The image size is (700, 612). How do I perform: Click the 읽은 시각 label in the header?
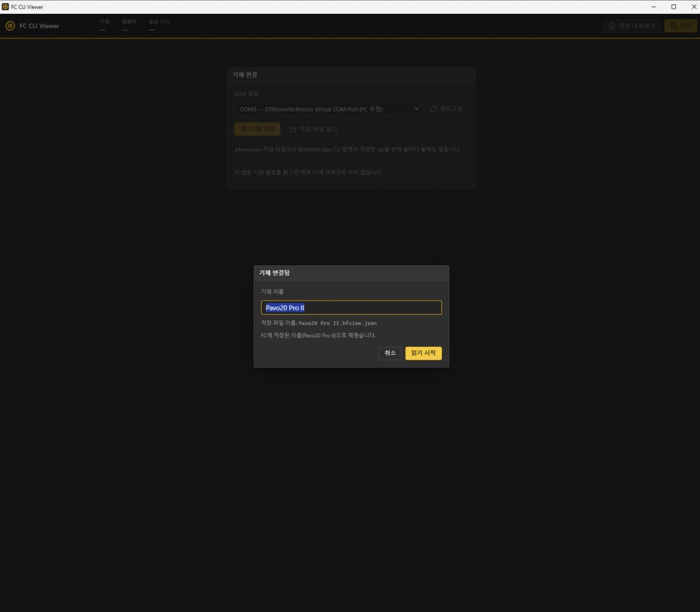[159, 22]
